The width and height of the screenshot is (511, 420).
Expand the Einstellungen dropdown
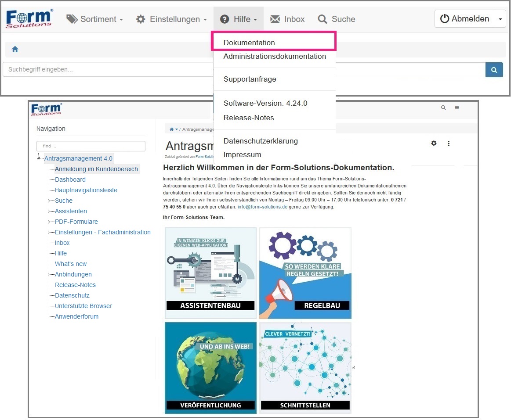(x=171, y=19)
